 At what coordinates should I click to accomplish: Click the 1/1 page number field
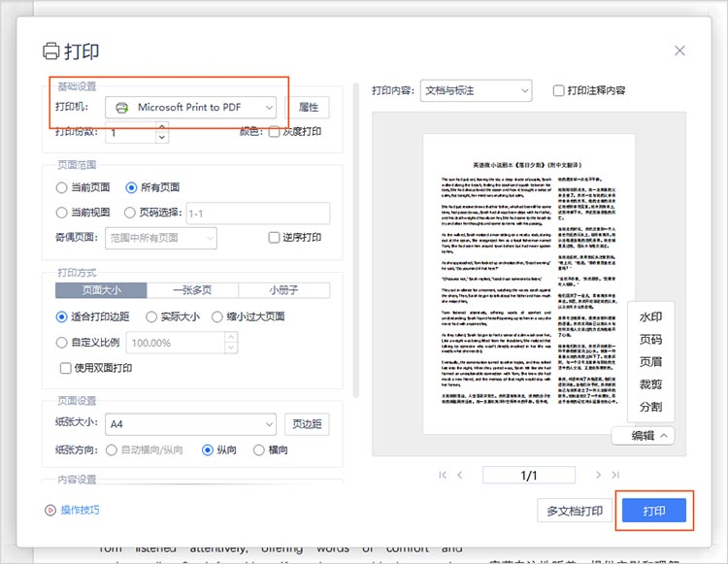[529, 476]
